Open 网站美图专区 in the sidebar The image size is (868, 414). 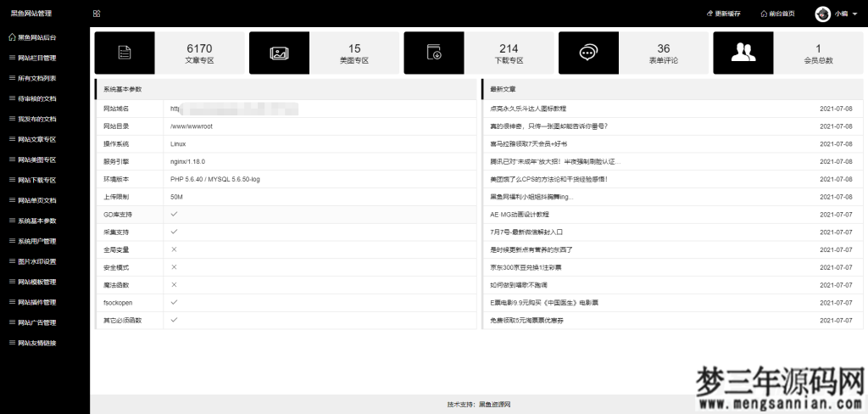pyautogui.click(x=33, y=159)
